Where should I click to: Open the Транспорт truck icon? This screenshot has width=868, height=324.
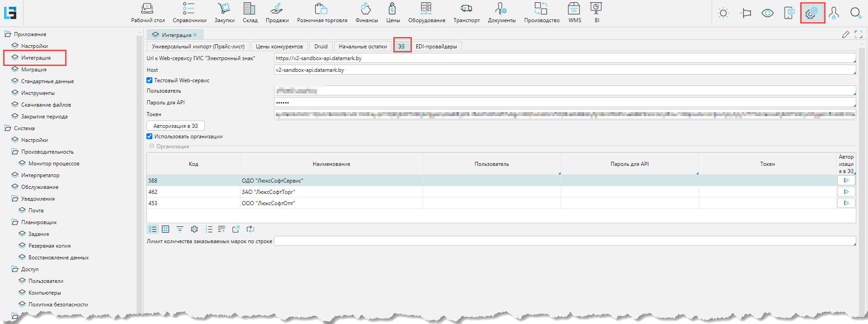click(x=466, y=9)
